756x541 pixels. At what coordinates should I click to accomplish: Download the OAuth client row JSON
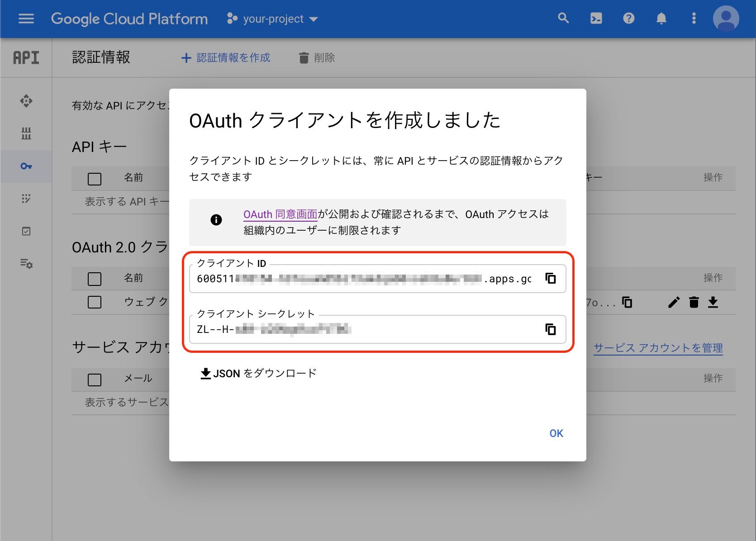point(713,302)
